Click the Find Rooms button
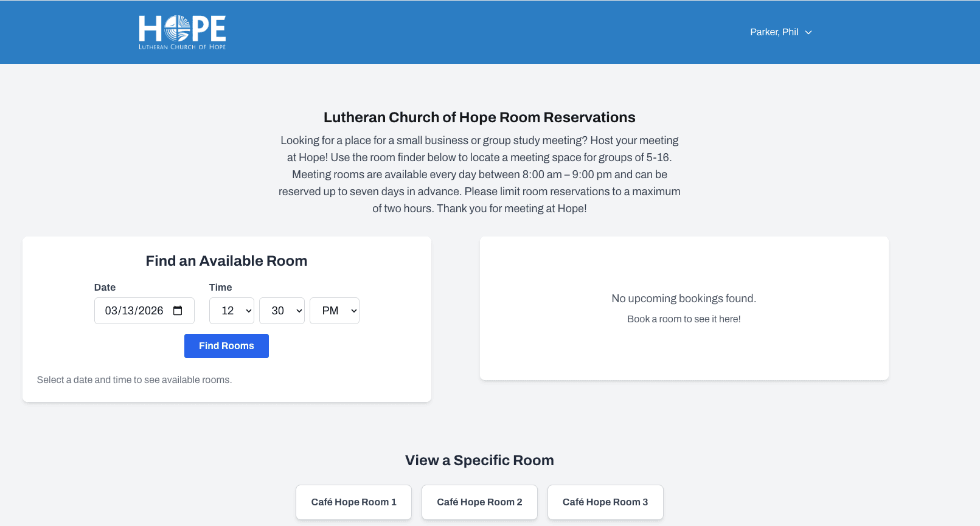The image size is (980, 526). pos(226,346)
